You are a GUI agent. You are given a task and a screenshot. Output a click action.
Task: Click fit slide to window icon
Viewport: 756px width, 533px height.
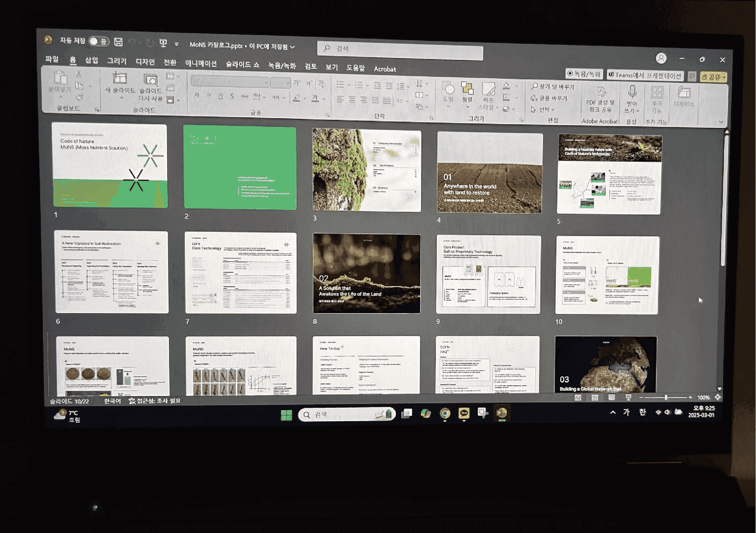718,397
